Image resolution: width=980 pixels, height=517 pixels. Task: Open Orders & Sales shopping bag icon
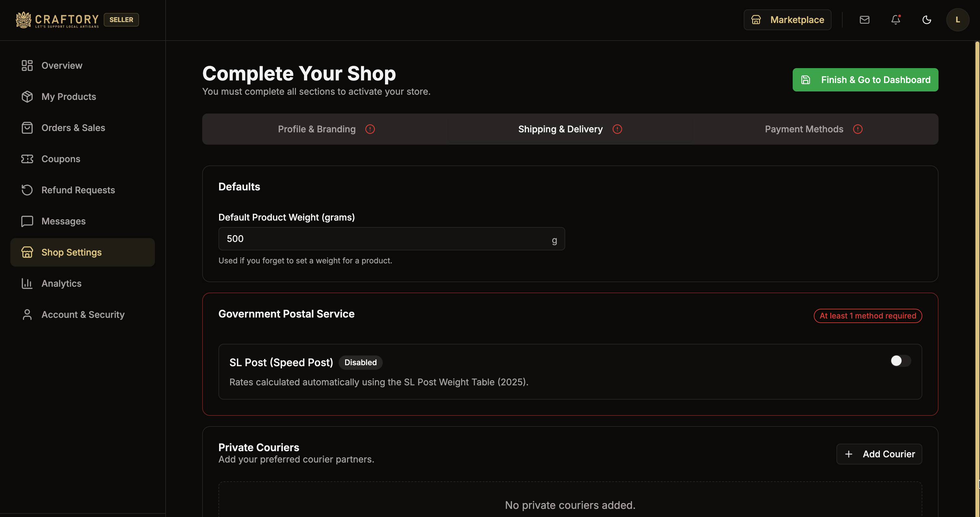(x=26, y=127)
